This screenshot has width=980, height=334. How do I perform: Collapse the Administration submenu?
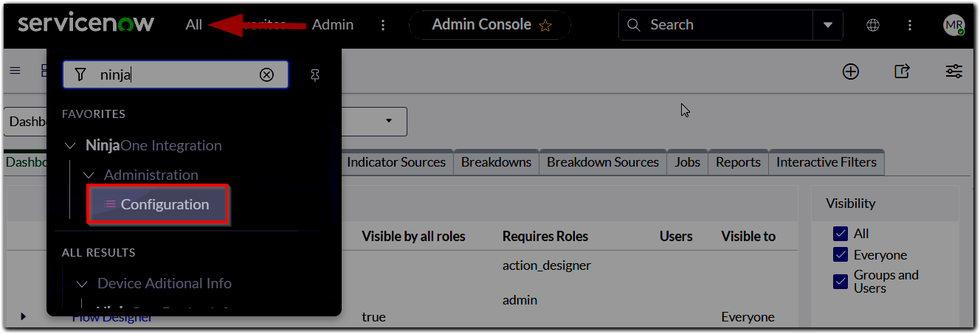[89, 175]
